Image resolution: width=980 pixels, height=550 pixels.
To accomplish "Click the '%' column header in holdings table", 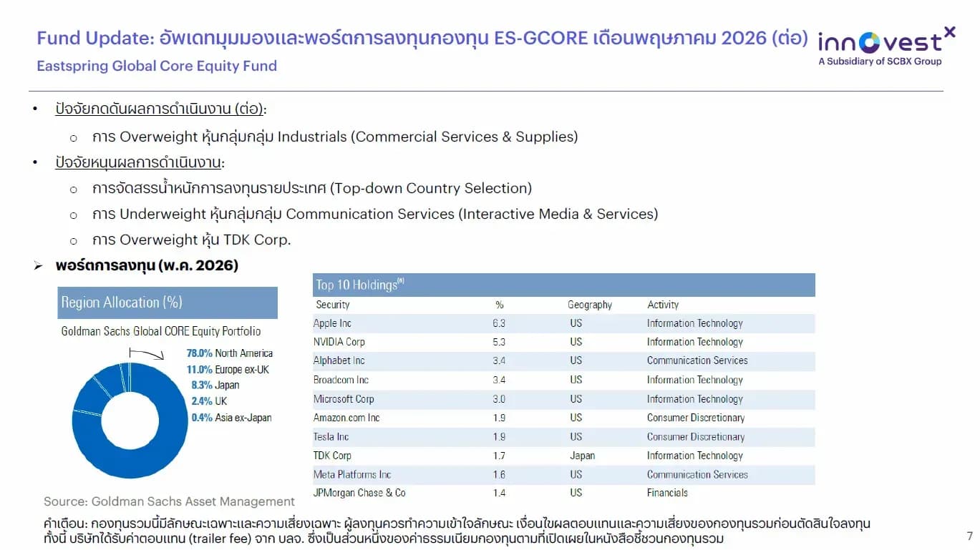I will 500,305.
